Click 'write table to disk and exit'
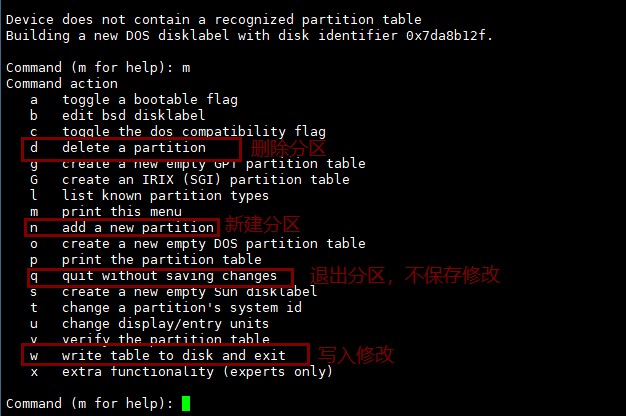The height and width of the screenshot is (416, 626). (x=173, y=356)
